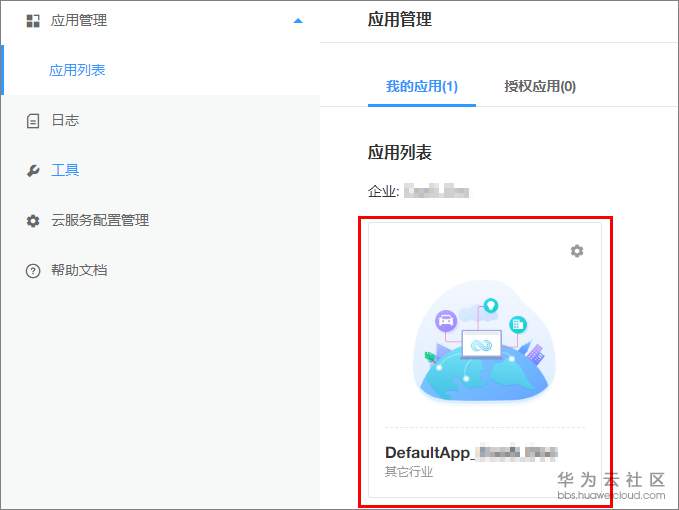Image resolution: width=679 pixels, height=510 pixels.
Task: Click the 其它行业 industry label
Action: tap(409, 472)
